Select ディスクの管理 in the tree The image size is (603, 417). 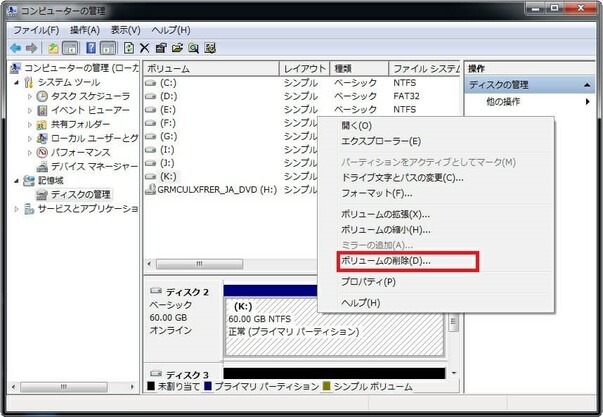(x=81, y=195)
